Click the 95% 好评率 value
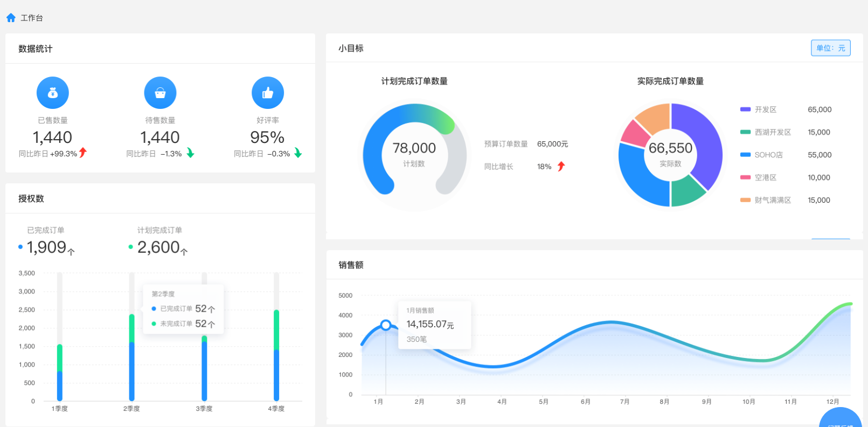The width and height of the screenshot is (868, 427). (x=267, y=137)
